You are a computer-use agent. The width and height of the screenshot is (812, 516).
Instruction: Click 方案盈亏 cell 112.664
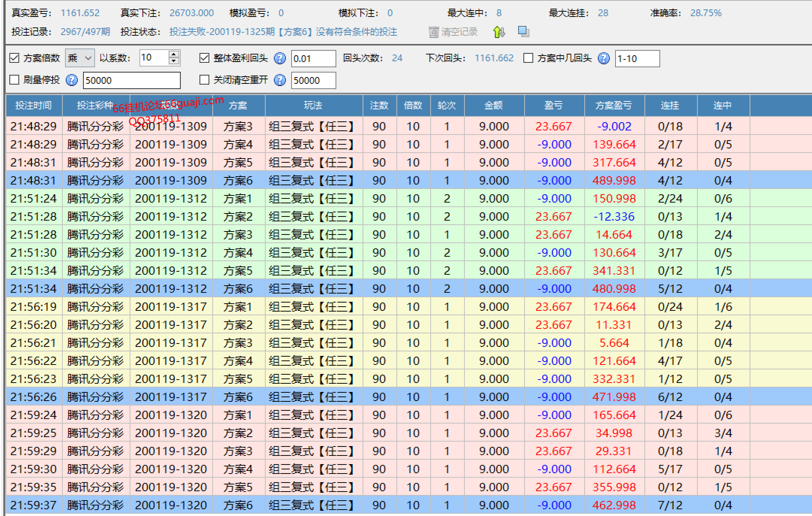(x=614, y=469)
